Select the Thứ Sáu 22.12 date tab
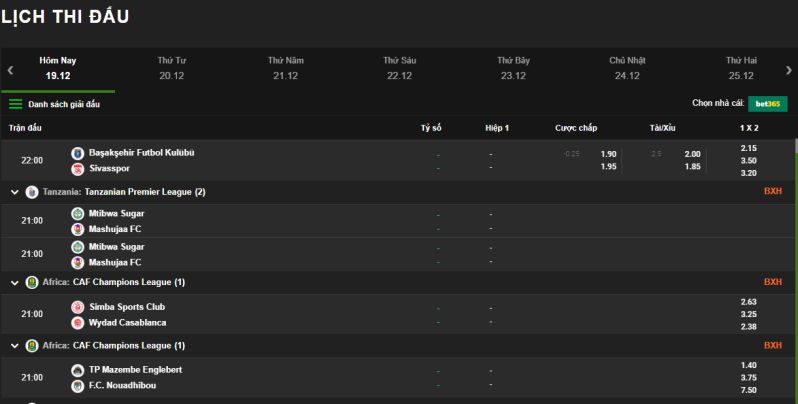 pos(399,68)
